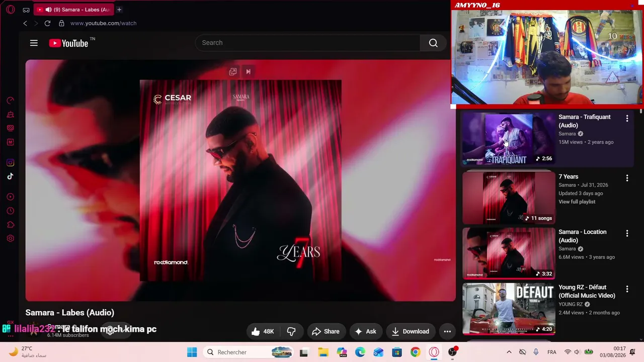This screenshot has width=644, height=362.
Task: Go back to the previous page
Action: [x=25, y=23]
